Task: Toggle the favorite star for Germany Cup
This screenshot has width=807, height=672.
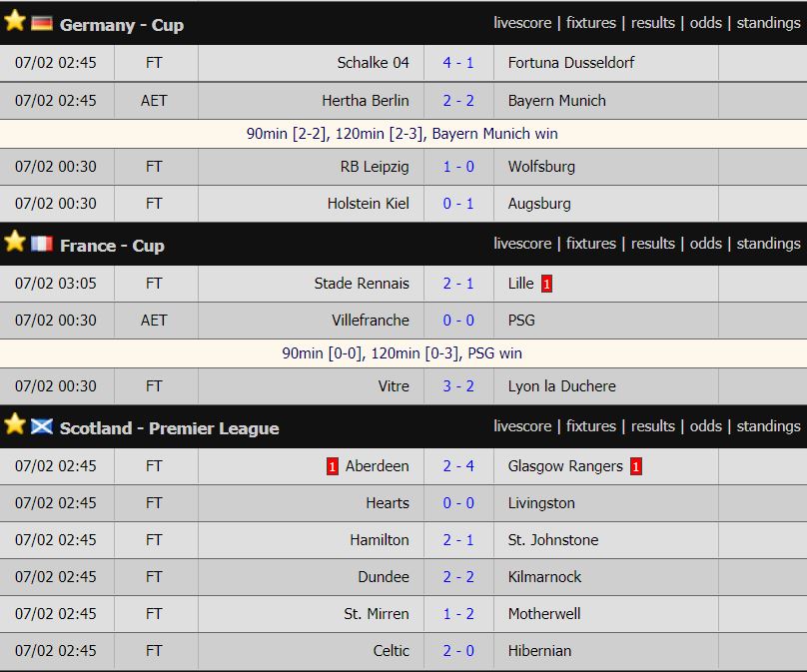Action: 14,21
